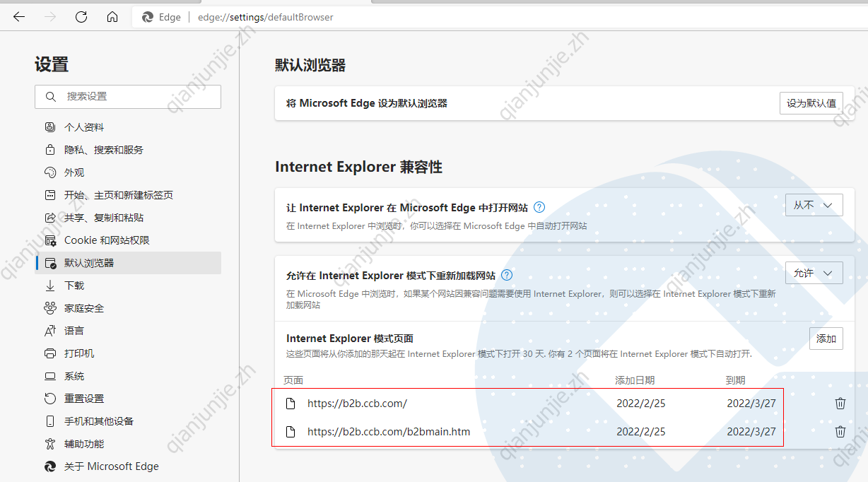Click the family icon beside 家庭安全
This screenshot has height=482, width=868.
tap(50, 308)
